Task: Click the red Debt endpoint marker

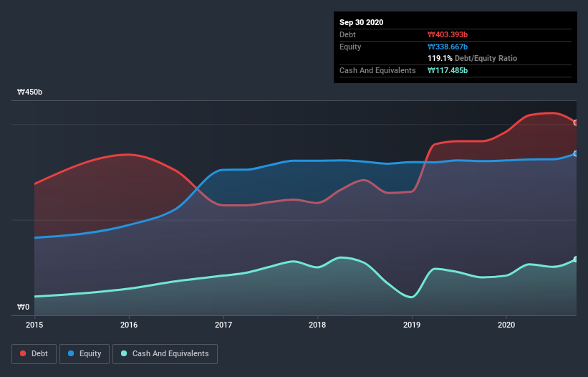Action: point(576,123)
